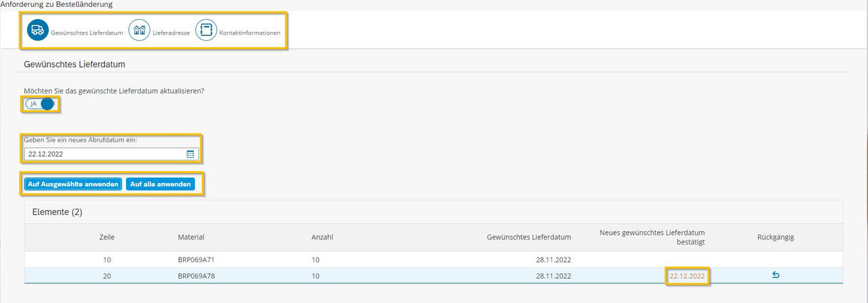Image resolution: width=868 pixels, height=303 pixels.
Task: Focus the new Abrufdatum input field
Action: (x=111, y=155)
